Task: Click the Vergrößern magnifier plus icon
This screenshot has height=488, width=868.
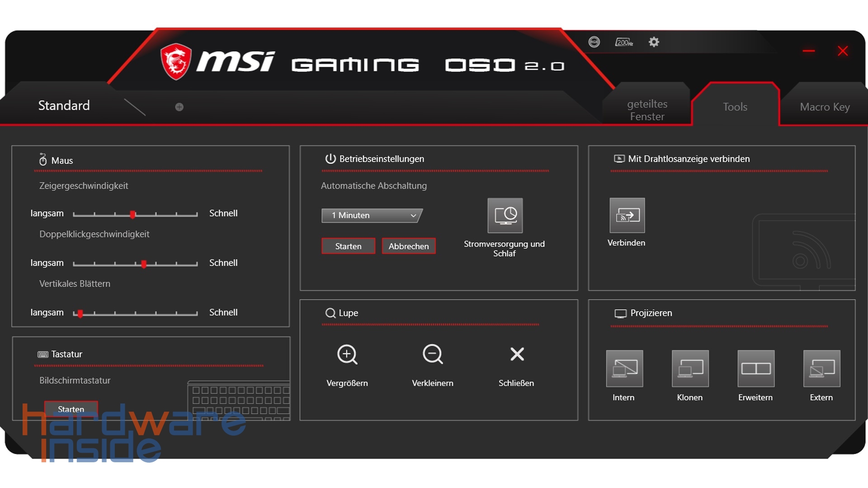Action: 347,355
